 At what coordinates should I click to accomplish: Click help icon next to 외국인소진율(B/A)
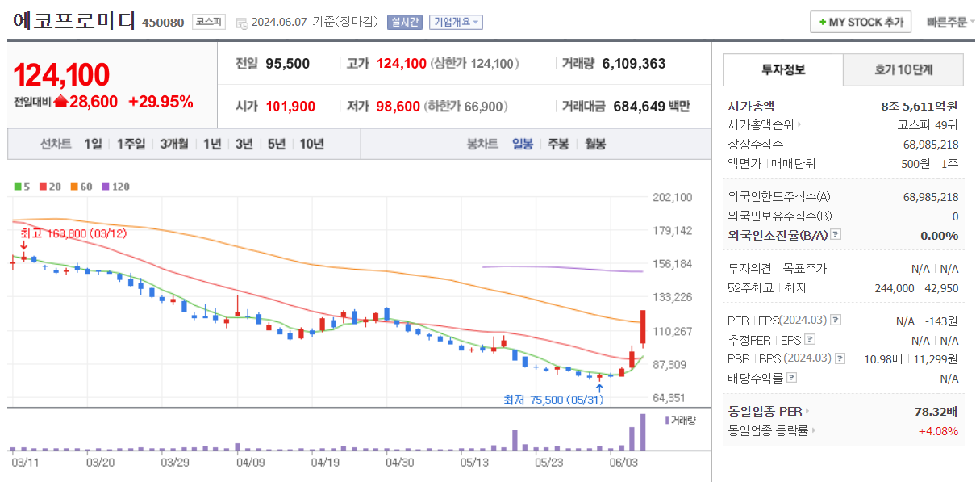pyautogui.click(x=836, y=235)
